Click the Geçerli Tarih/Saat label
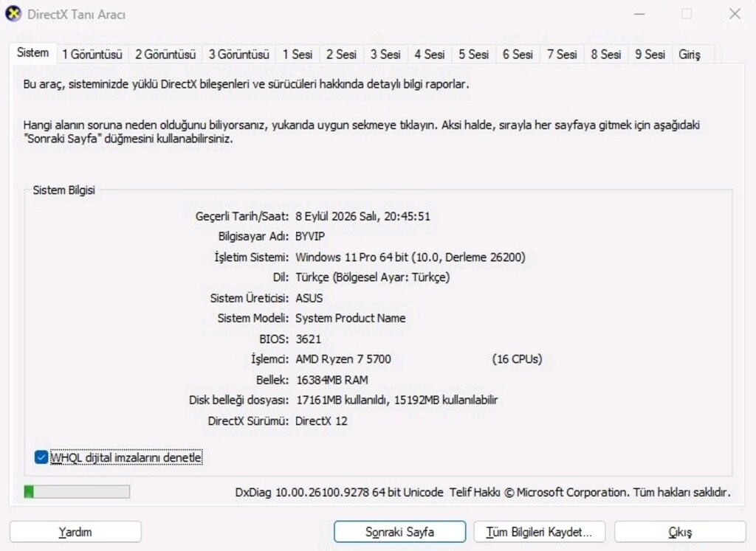This screenshot has width=756, height=551. (242, 216)
